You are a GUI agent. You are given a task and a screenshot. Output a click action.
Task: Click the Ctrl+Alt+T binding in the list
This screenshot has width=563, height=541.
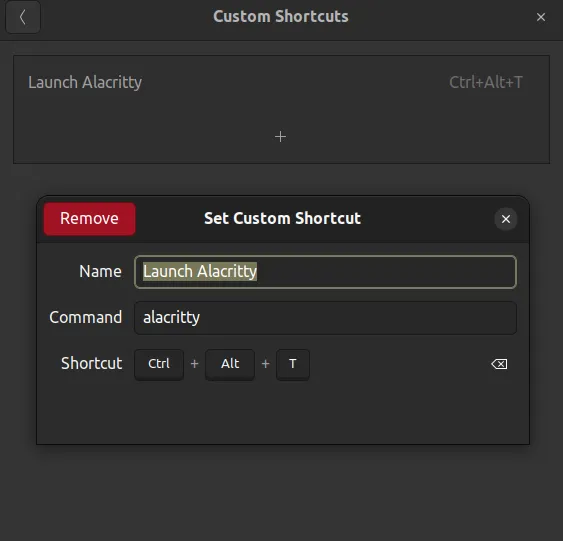coord(486,82)
